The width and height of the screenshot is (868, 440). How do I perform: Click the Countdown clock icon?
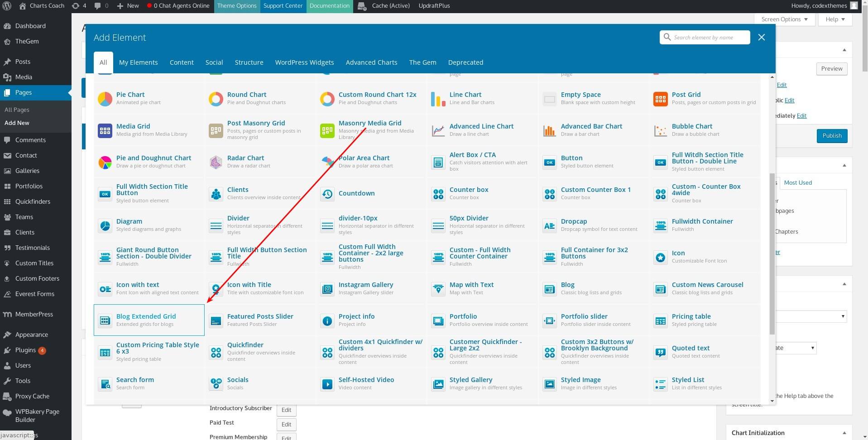tap(327, 194)
